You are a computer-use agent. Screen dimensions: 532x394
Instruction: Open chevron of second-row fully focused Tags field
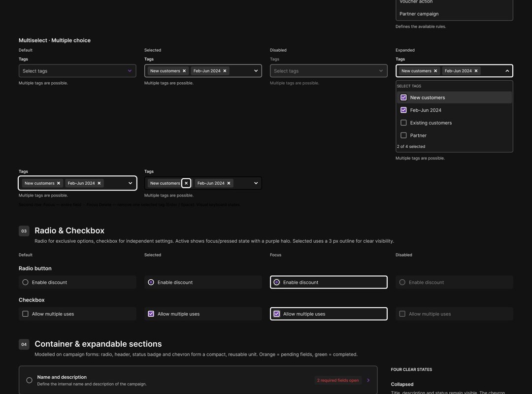tap(130, 183)
